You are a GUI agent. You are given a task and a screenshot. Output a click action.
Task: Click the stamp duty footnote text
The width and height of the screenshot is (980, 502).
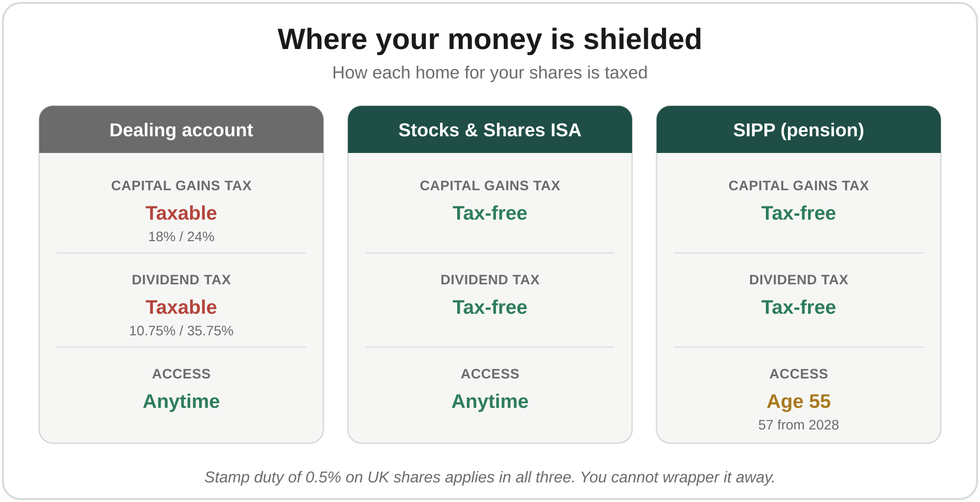click(x=490, y=477)
